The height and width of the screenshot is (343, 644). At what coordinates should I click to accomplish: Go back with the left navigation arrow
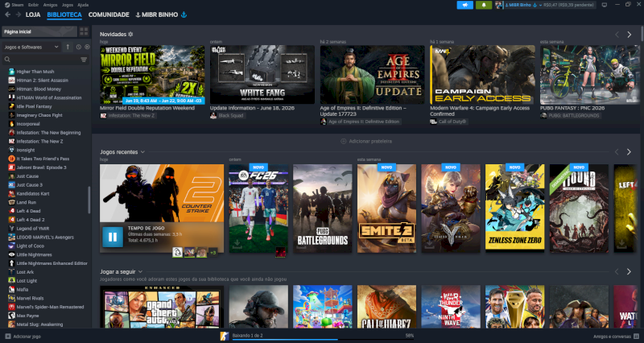point(7,14)
